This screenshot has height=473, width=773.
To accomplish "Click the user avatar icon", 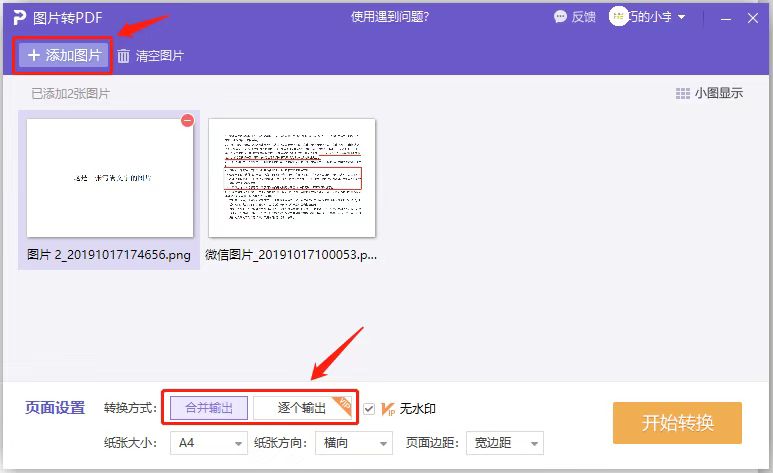I will coord(618,16).
